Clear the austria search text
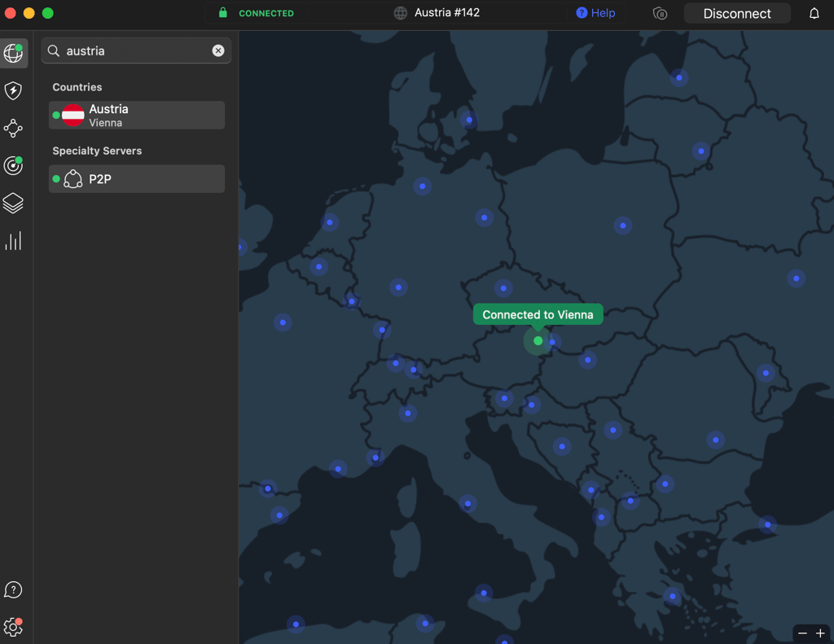This screenshot has height=644, width=834. (218, 50)
